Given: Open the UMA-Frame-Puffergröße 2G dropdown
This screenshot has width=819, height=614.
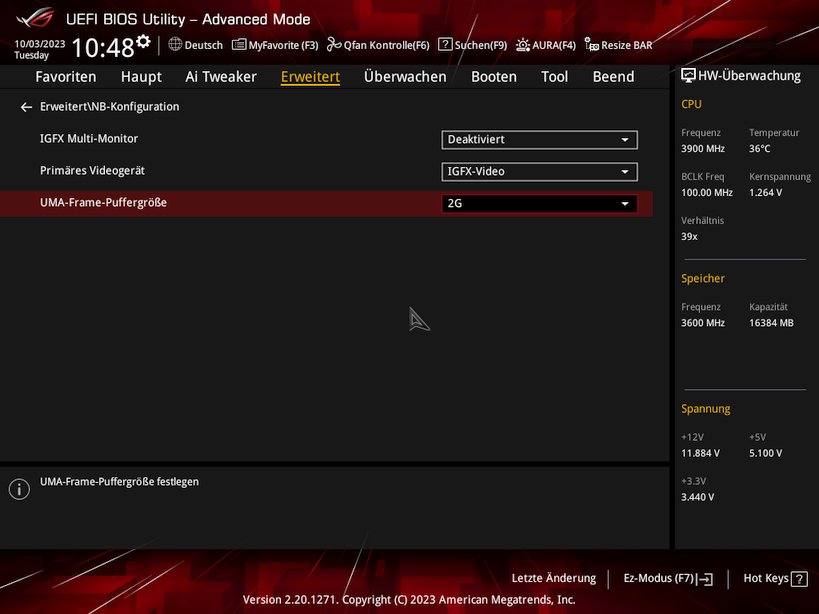Looking at the screenshot, I should pyautogui.click(x=538, y=203).
